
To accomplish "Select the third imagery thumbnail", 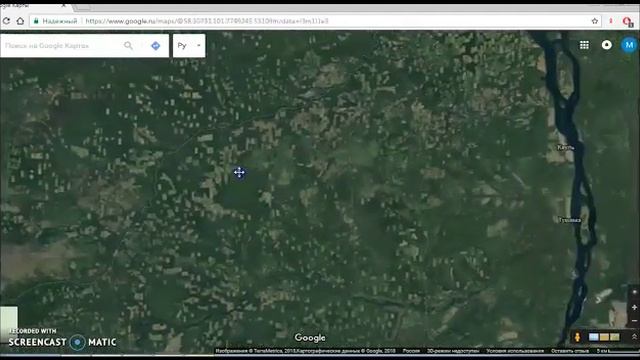I will (615, 337).
